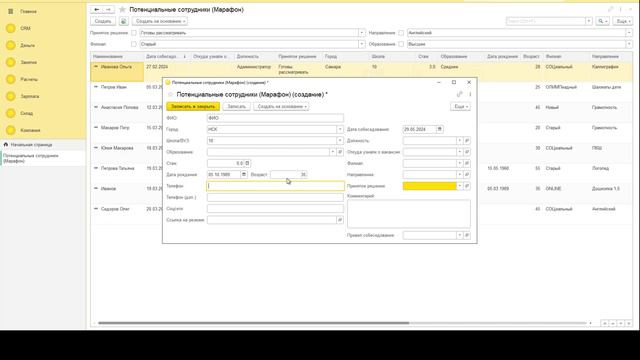
Task: Click horizontal scrollbar at bottom of list
Action: 253,323
